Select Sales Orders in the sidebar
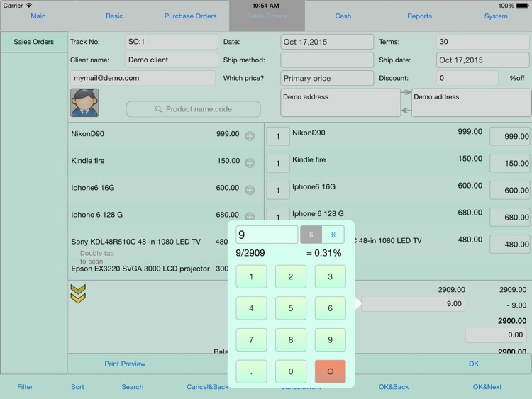This screenshot has width=532, height=399. (34, 42)
